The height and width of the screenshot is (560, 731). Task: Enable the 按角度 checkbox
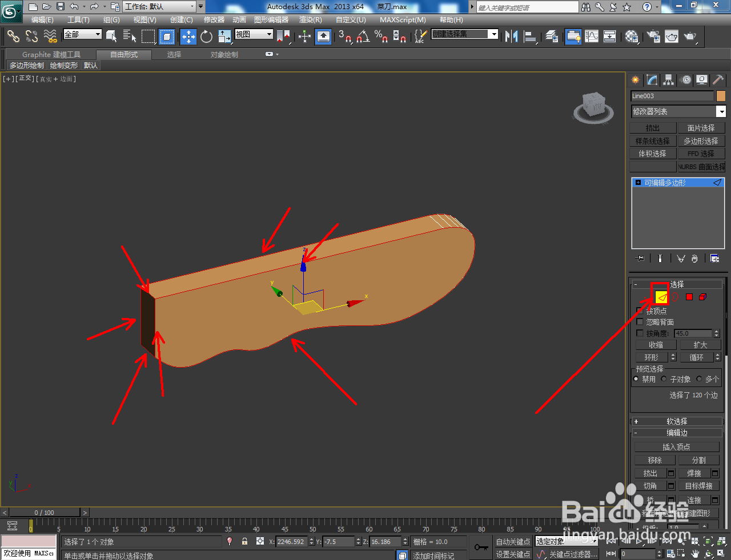tap(640, 333)
